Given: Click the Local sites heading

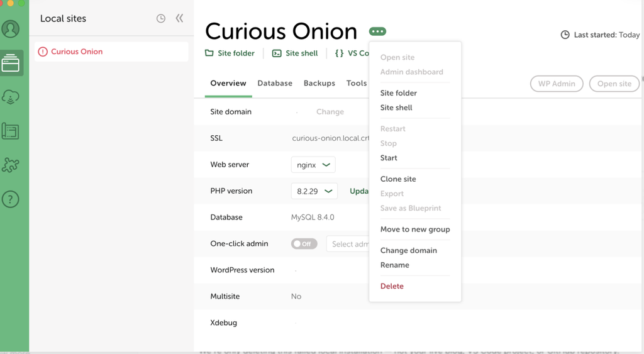Looking at the screenshot, I should coord(64,18).
